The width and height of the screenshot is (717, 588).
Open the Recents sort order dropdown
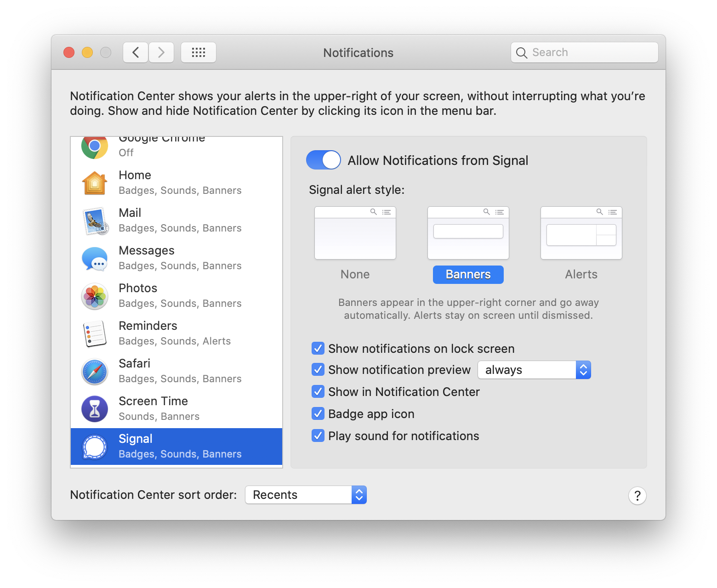coord(306,495)
